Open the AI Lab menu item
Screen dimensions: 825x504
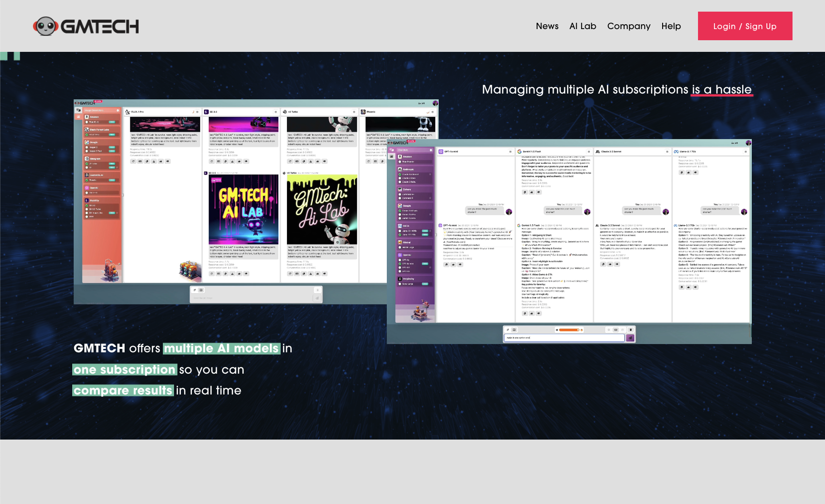pyautogui.click(x=583, y=26)
